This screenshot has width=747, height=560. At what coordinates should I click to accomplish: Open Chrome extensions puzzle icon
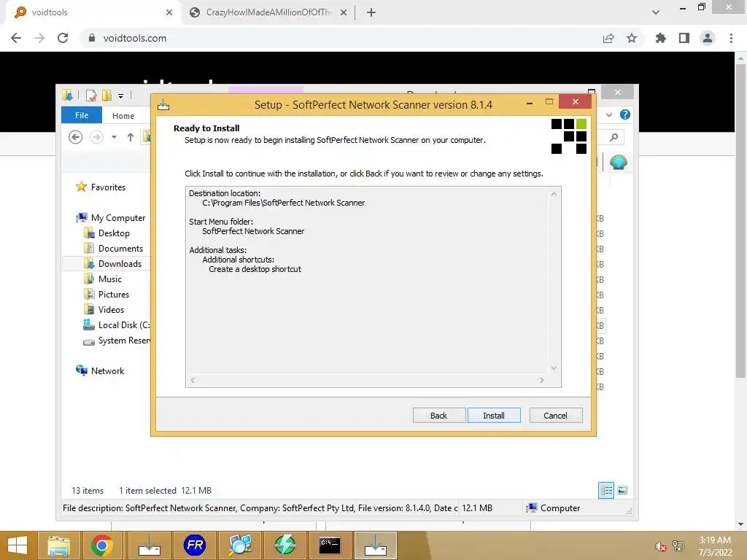[x=660, y=38]
